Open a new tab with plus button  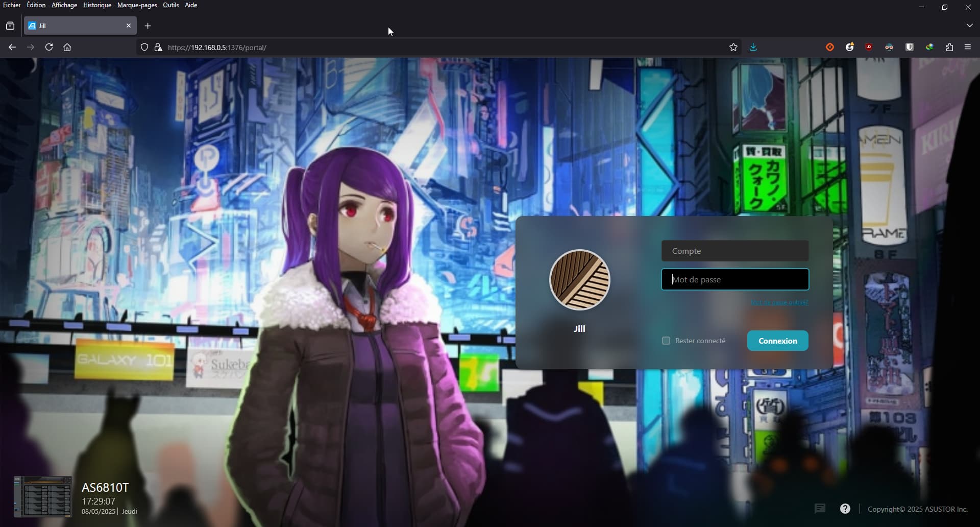pos(148,26)
